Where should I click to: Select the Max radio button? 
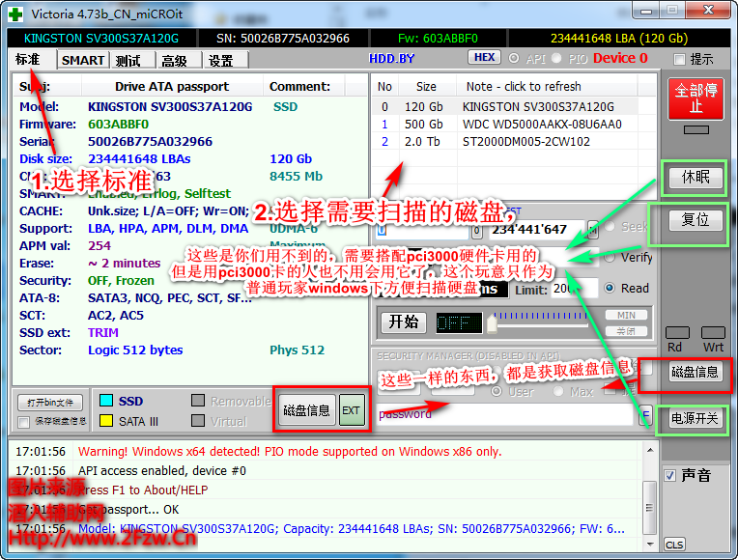click(558, 392)
